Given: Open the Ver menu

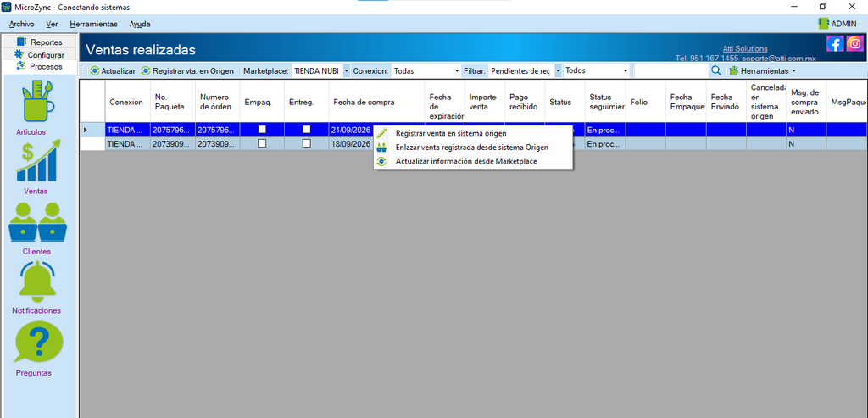Looking at the screenshot, I should (x=52, y=24).
